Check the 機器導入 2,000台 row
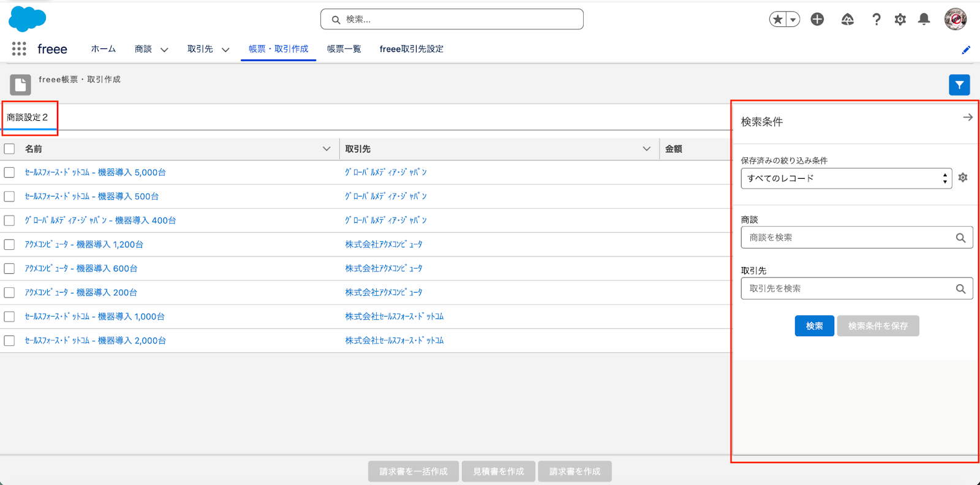This screenshot has height=485, width=980. coord(9,340)
